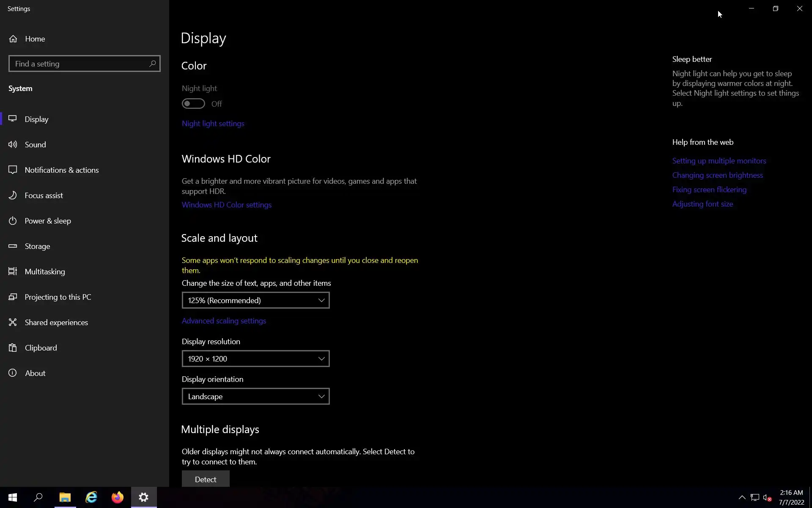Select Multitasking in the sidebar
The height and width of the screenshot is (508, 812).
pyautogui.click(x=45, y=271)
